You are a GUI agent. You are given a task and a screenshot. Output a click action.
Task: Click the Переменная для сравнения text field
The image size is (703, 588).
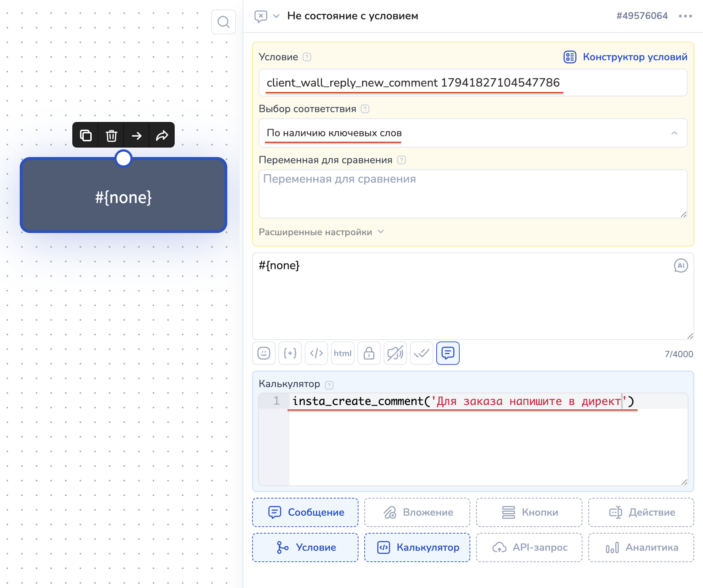pyautogui.click(x=472, y=194)
